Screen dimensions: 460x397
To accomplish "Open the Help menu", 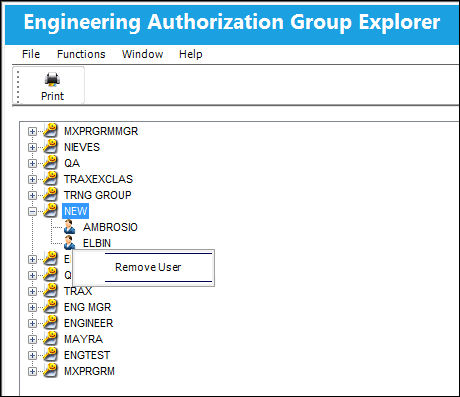I will [x=191, y=54].
